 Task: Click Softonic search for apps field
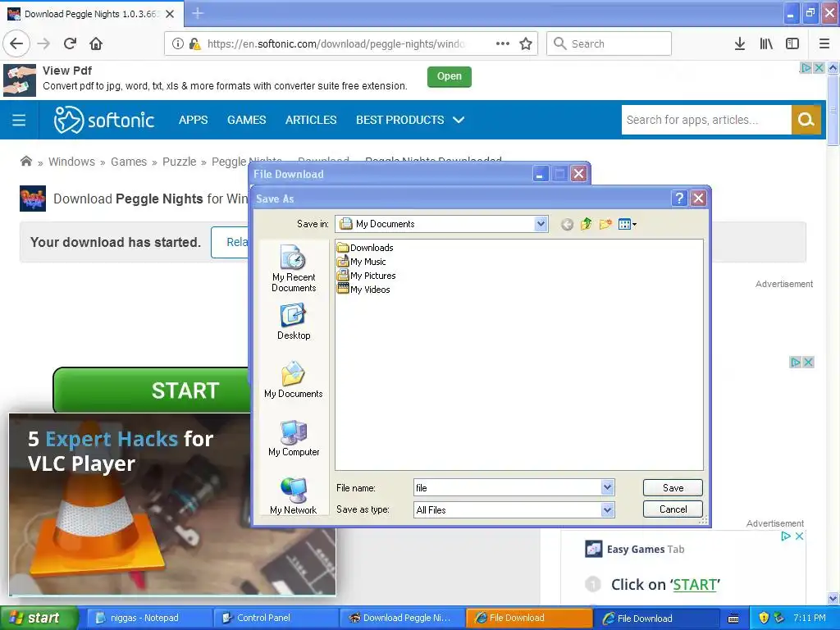(706, 120)
